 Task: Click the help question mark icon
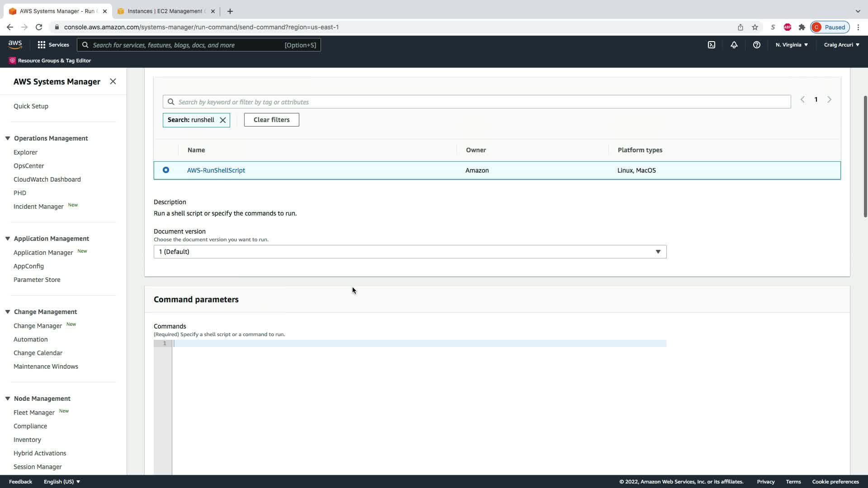coord(756,45)
